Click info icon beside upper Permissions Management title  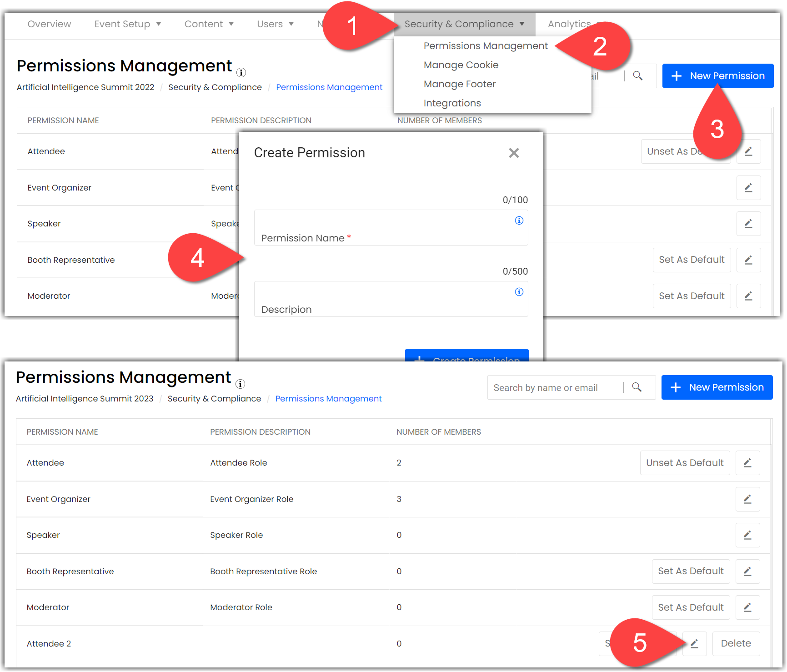(241, 72)
